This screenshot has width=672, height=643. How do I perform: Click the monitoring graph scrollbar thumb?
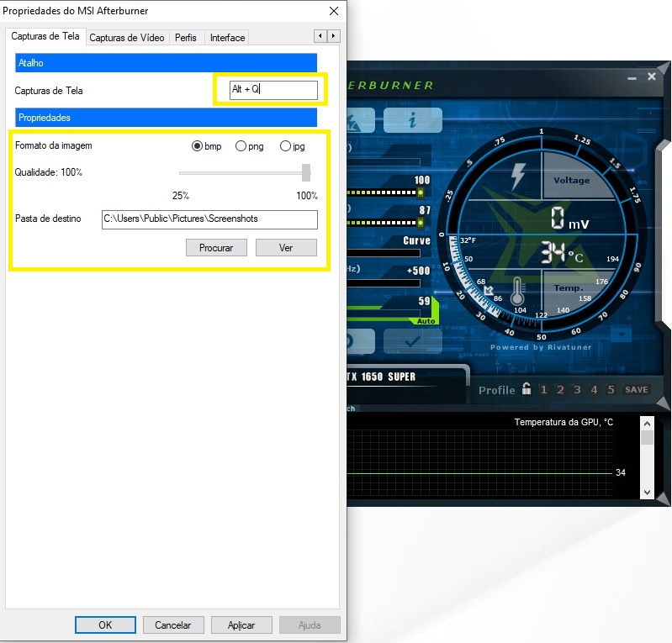[647, 437]
